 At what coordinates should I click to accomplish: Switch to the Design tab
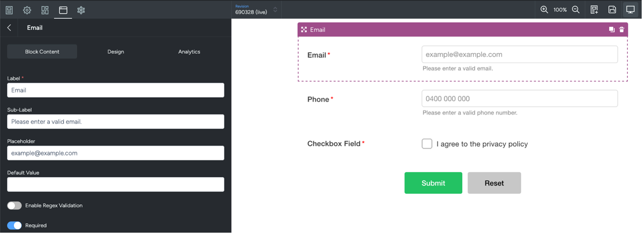pyautogui.click(x=115, y=52)
